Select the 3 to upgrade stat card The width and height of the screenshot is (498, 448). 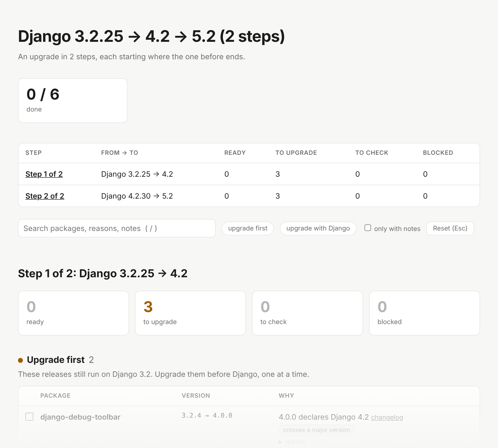pos(190,313)
